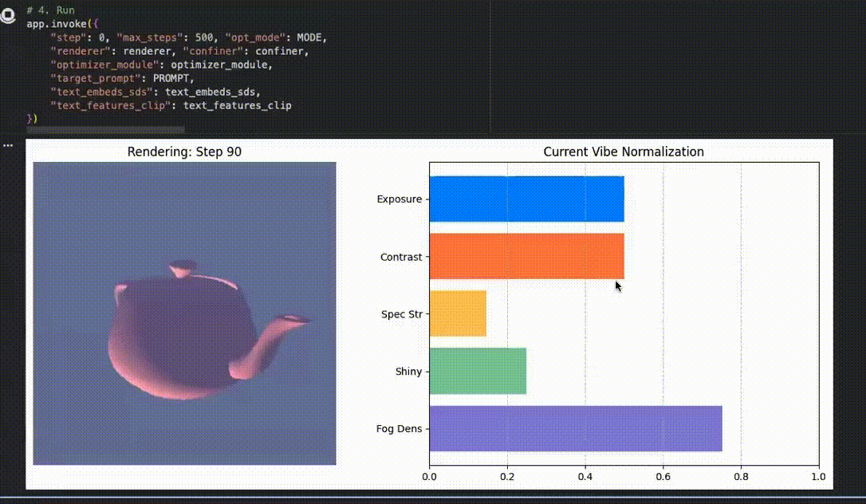Click the green Shiny bar
Viewport: 866px width, 504px height.
pyautogui.click(x=478, y=371)
